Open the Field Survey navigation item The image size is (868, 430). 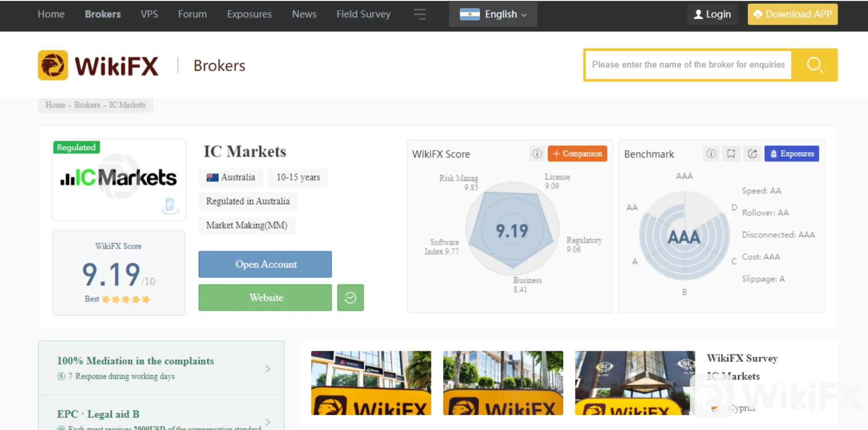(363, 14)
